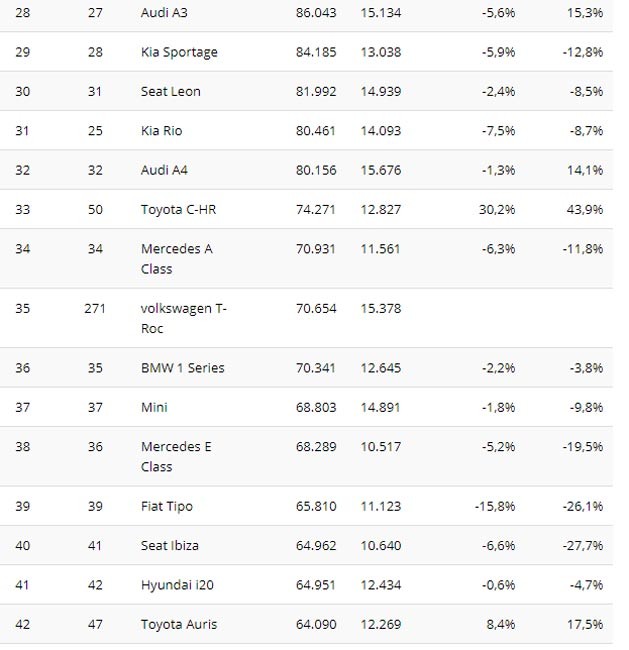The image size is (629, 650).
Task: Select the Mini model name
Action: (x=155, y=407)
